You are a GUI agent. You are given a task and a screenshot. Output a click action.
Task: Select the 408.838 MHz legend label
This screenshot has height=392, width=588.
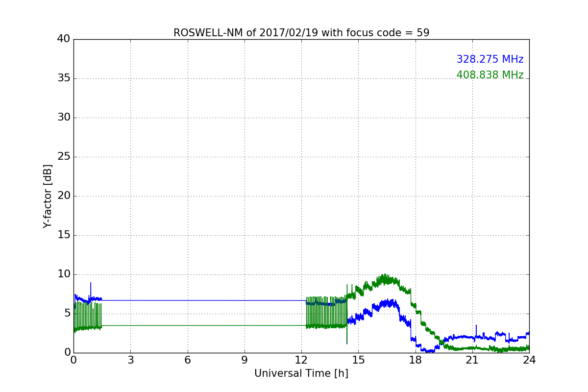pos(490,75)
